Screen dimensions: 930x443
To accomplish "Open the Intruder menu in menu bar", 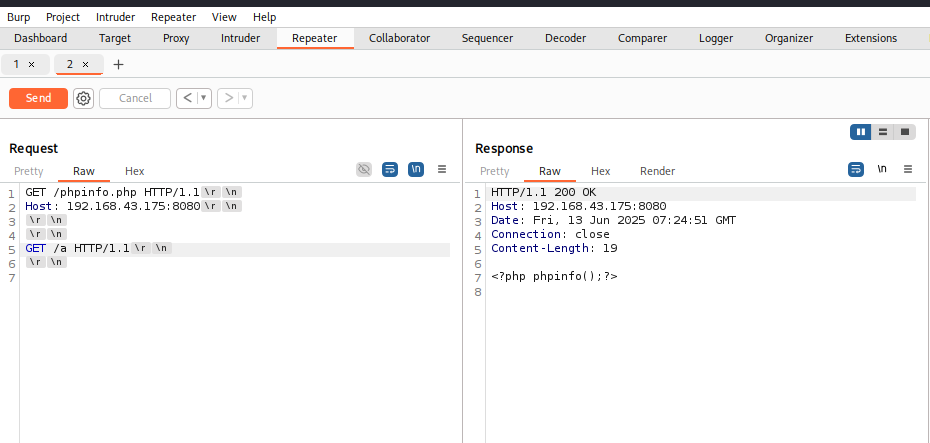I will (x=115, y=17).
